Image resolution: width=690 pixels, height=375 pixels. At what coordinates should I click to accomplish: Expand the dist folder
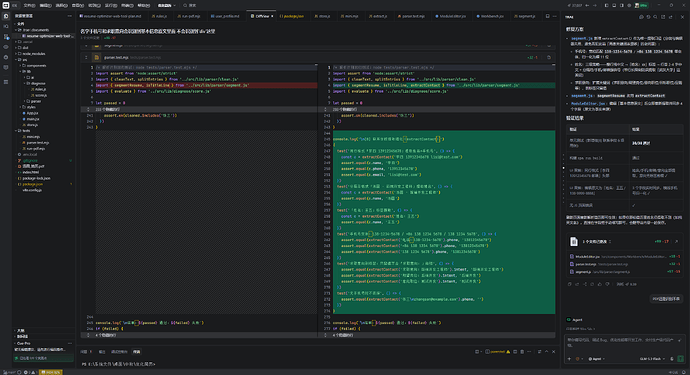coord(17,48)
